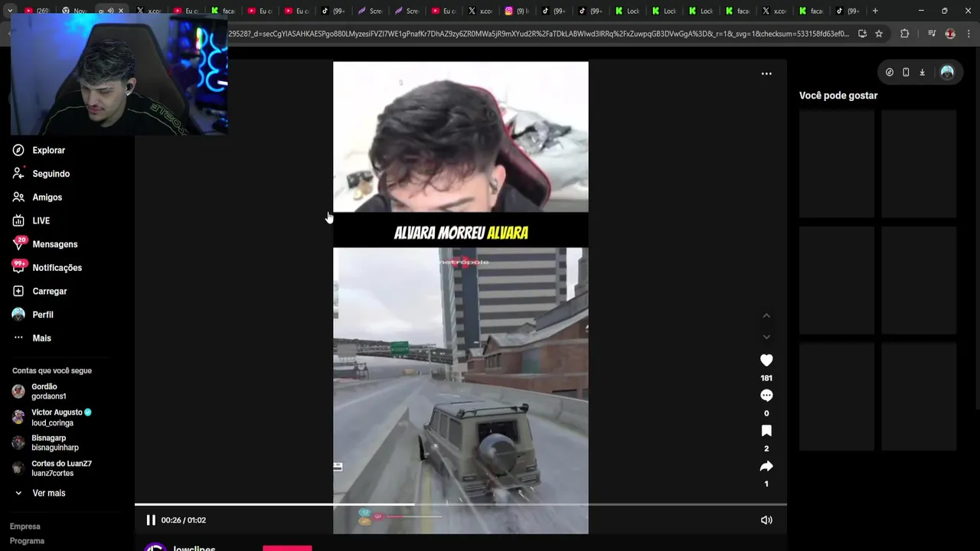Open the video three-dots options menu

click(x=766, y=73)
